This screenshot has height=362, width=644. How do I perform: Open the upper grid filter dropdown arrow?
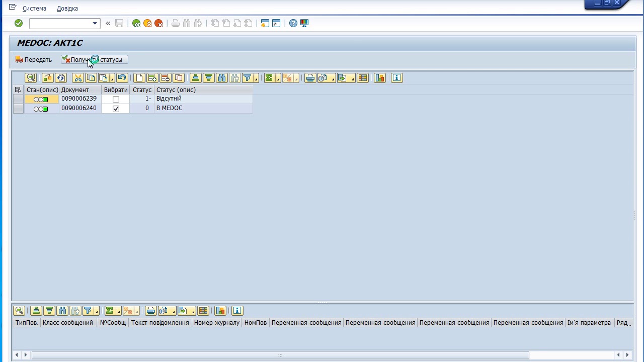click(256, 78)
